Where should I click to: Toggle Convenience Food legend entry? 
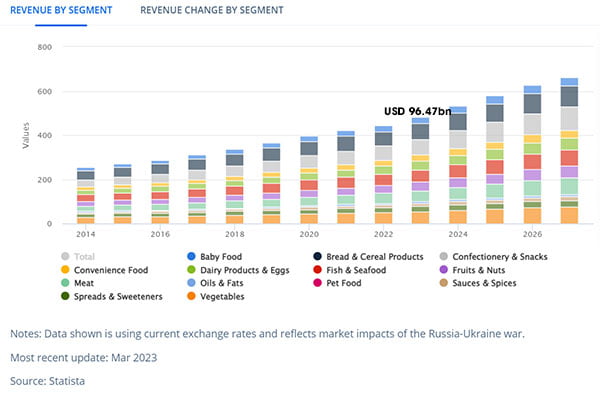pyautogui.click(x=104, y=270)
